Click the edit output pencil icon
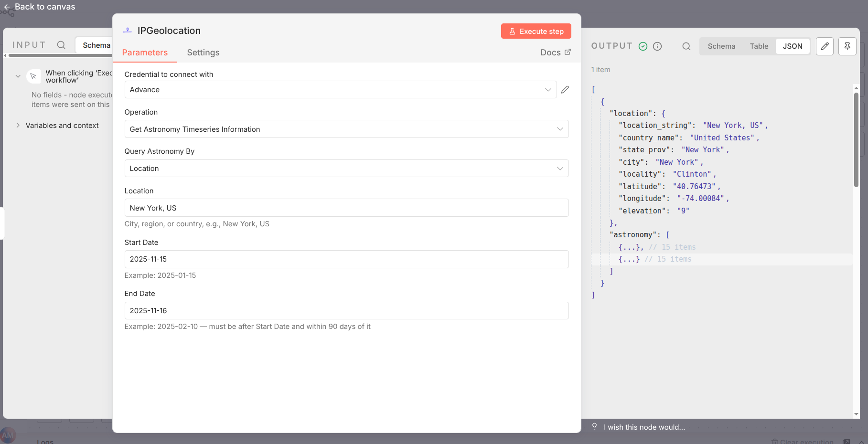 tap(825, 46)
